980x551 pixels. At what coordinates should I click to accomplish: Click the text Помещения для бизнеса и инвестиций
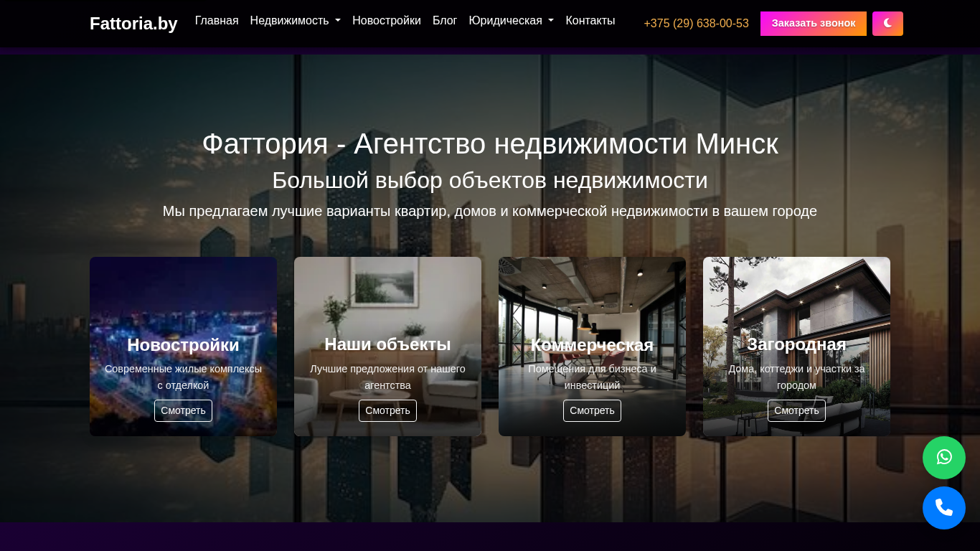tap(592, 377)
